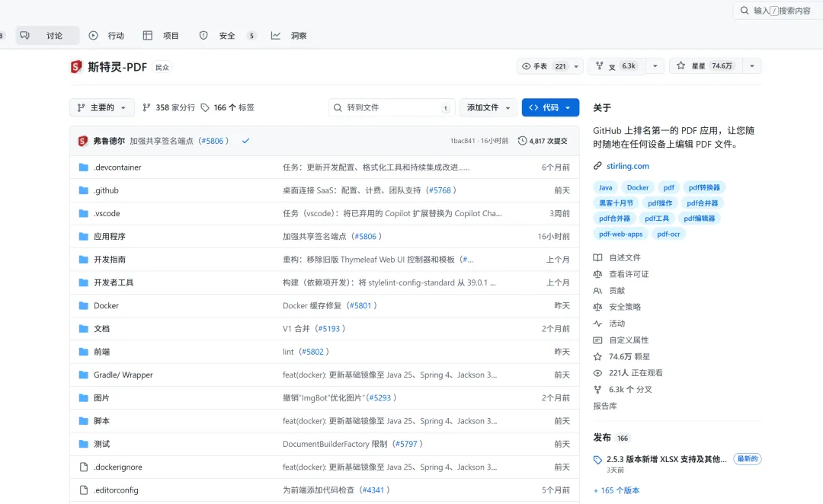
Task: Click the 转到文件 file search field
Action: tap(392, 107)
